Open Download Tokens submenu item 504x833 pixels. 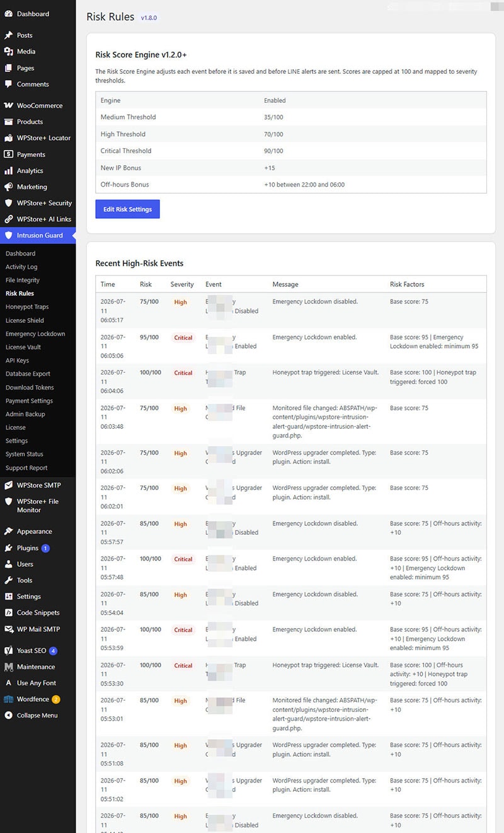coord(30,387)
